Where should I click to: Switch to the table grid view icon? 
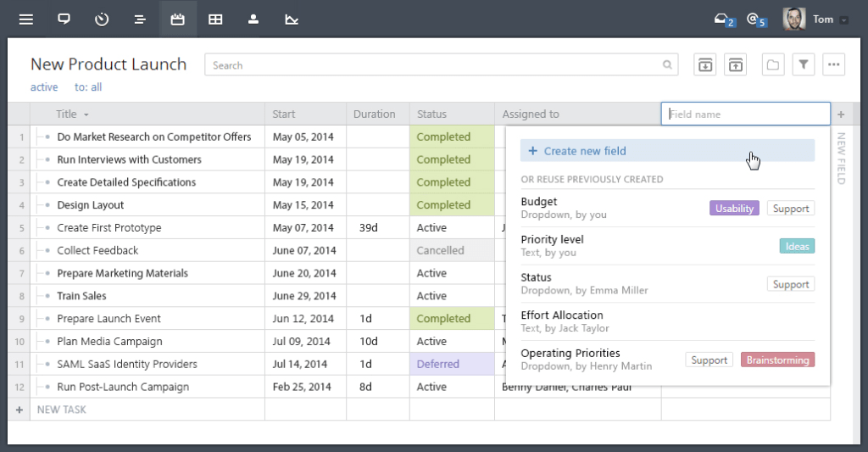click(x=215, y=19)
